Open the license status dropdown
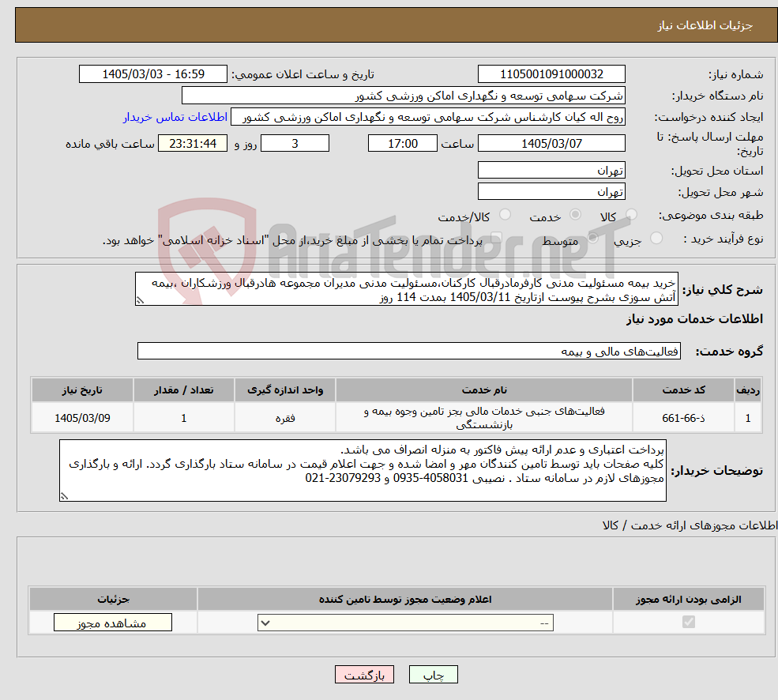Image resolution: width=778 pixels, height=700 pixels. (x=405, y=623)
